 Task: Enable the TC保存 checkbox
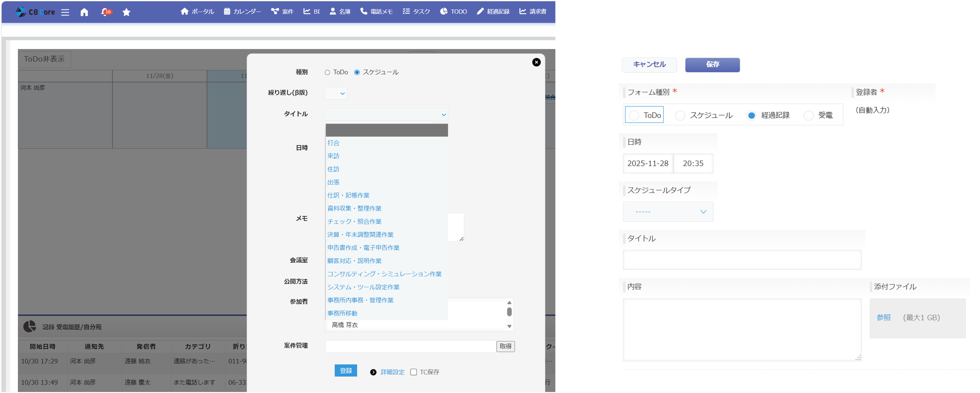[414, 372]
